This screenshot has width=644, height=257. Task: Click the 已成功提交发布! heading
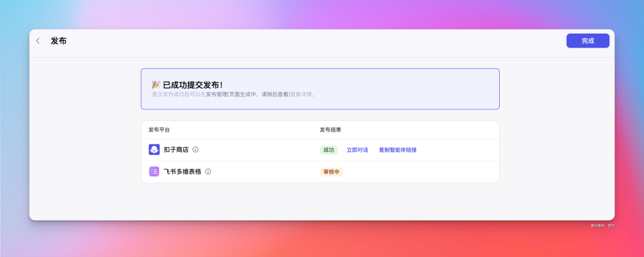point(193,85)
